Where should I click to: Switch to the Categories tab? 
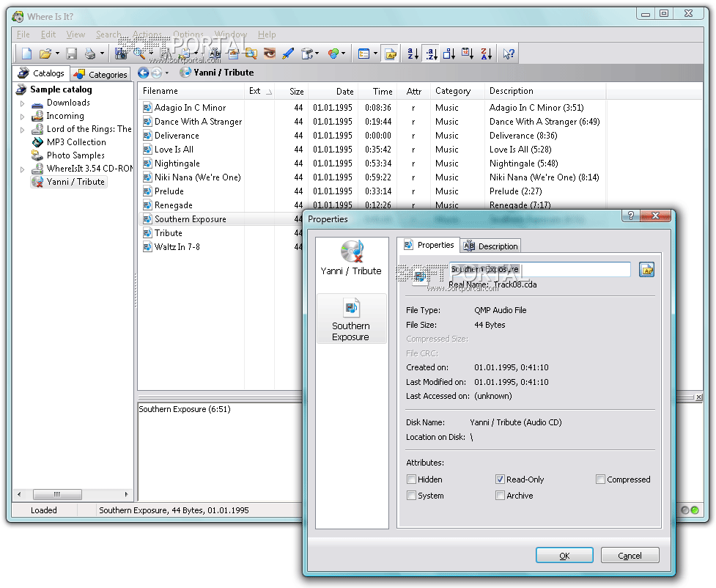click(100, 75)
